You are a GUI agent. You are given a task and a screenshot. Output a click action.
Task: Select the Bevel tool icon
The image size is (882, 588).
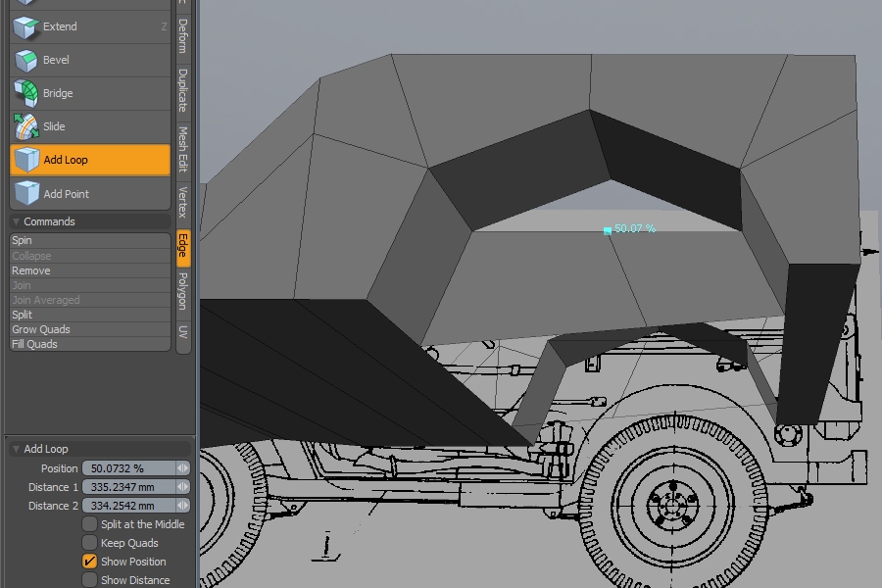tap(25, 60)
